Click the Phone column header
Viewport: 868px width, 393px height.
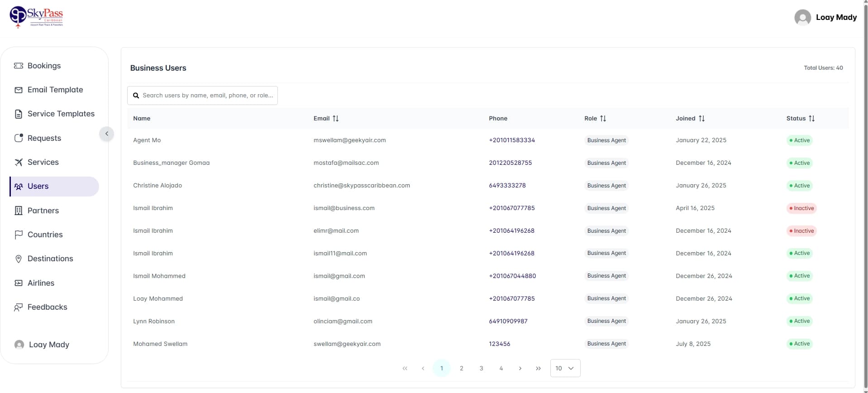[498, 119]
